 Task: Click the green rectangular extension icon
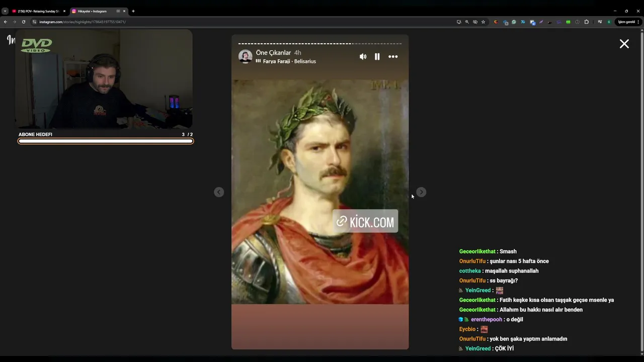[x=568, y=22]
